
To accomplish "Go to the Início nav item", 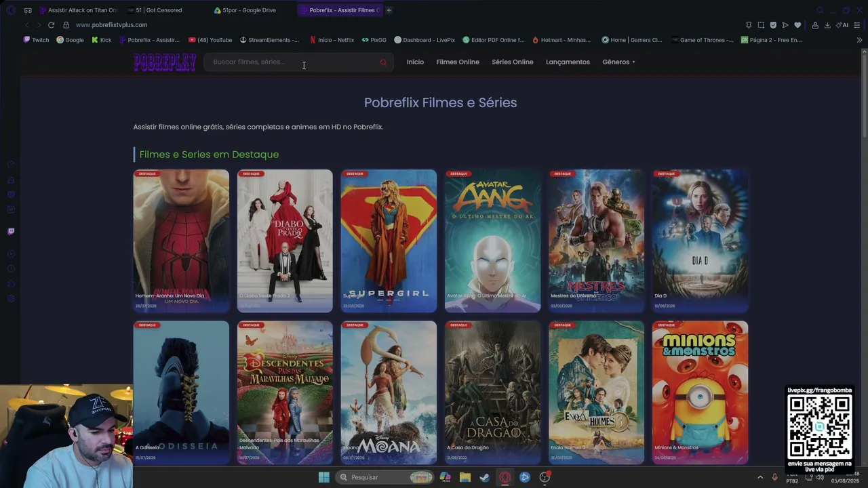I will click(x=415, y=62).
